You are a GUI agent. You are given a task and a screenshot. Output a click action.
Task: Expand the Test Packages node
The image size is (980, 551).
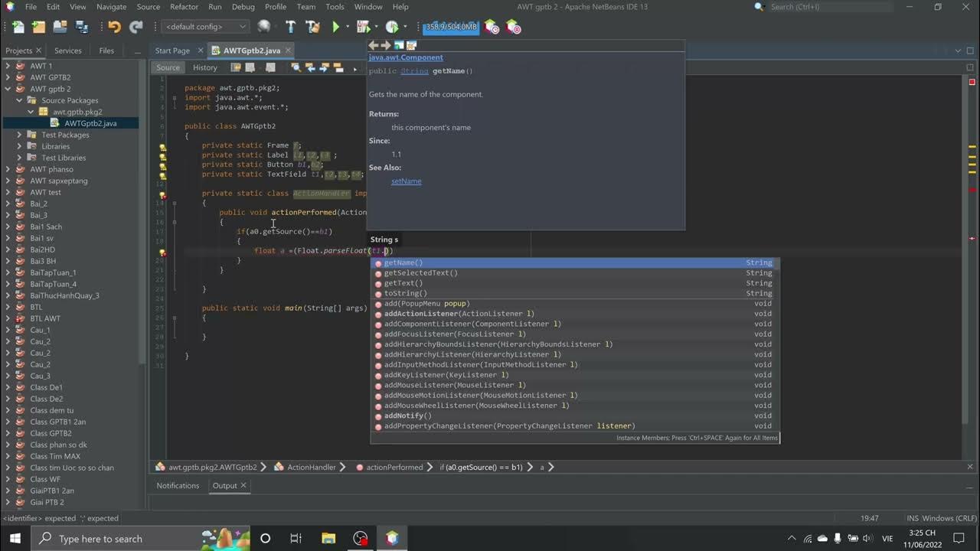point(20,135)
